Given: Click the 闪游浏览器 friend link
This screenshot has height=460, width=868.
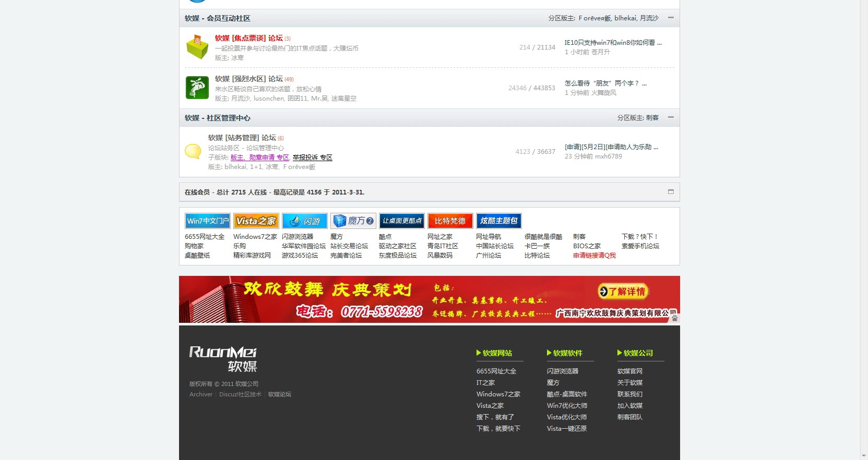Looking at the screenshot, I should pos(298,237).
